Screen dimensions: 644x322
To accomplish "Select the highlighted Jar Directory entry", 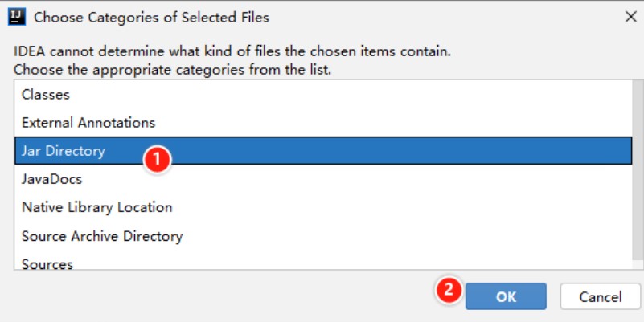I will pyautogui.click(x=323, y=150).
